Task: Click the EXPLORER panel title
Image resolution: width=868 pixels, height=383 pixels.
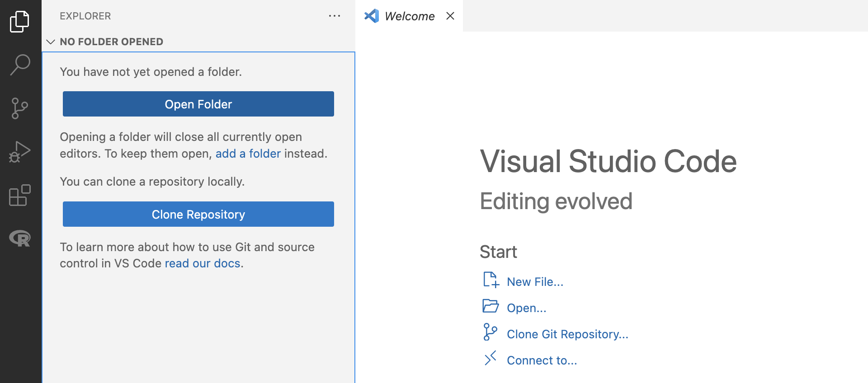Action: (x=85, y=16)
